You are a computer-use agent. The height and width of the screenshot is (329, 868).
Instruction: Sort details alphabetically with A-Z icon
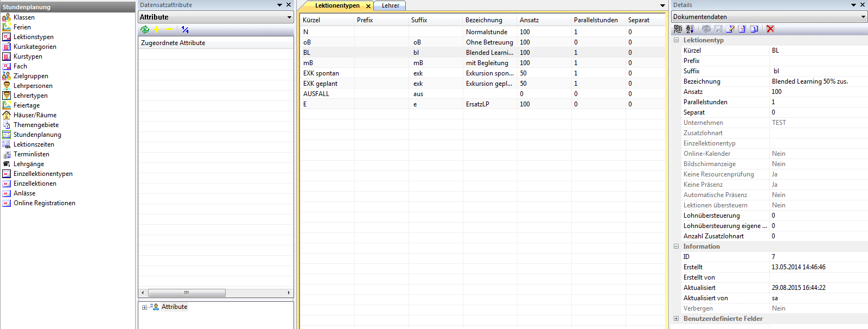coord(690,29)
